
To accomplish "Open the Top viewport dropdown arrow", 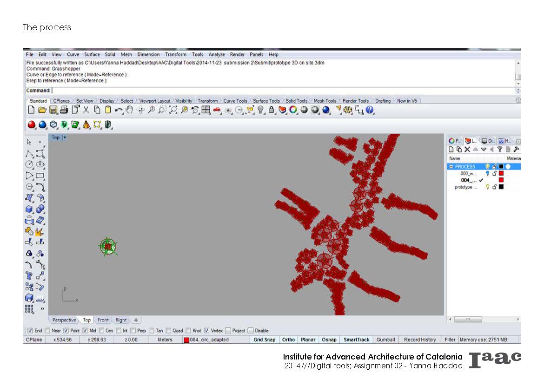I will coord(65,137).
